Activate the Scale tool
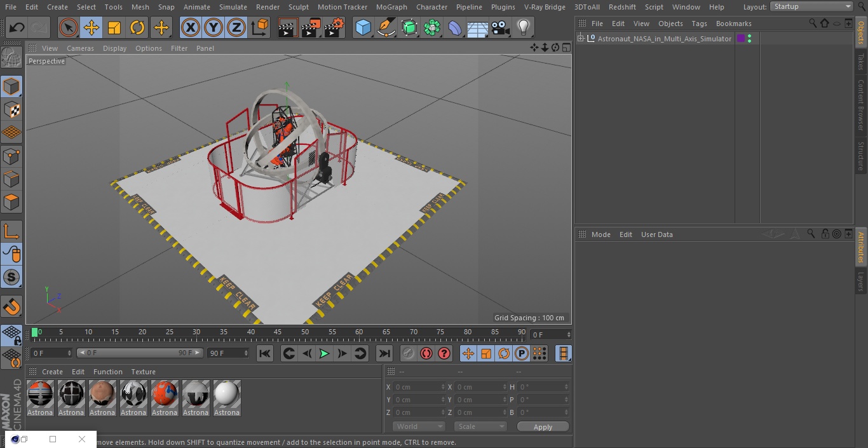The height and width of the screenshot is (448, 868). (114, 27)
